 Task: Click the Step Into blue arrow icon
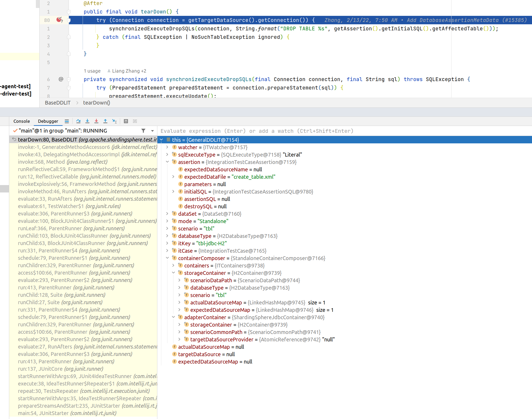coord(87,121)
